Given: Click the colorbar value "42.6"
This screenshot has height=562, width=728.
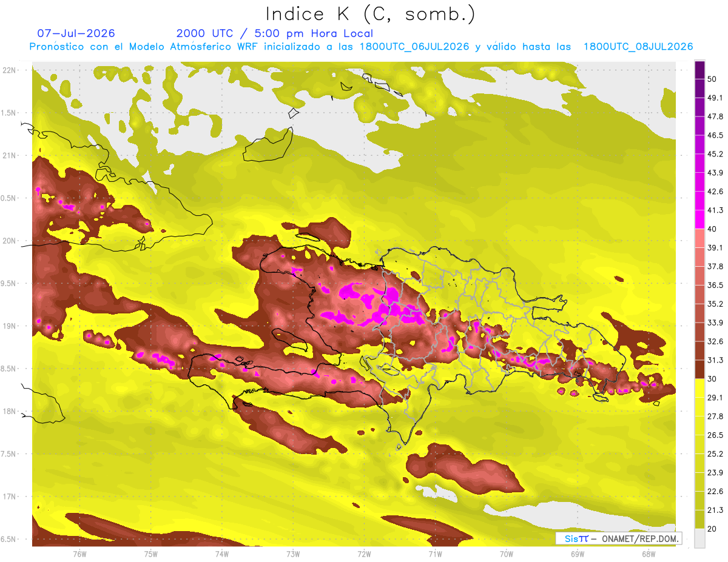Looking at the screenshot, I should tap(715, 191).
